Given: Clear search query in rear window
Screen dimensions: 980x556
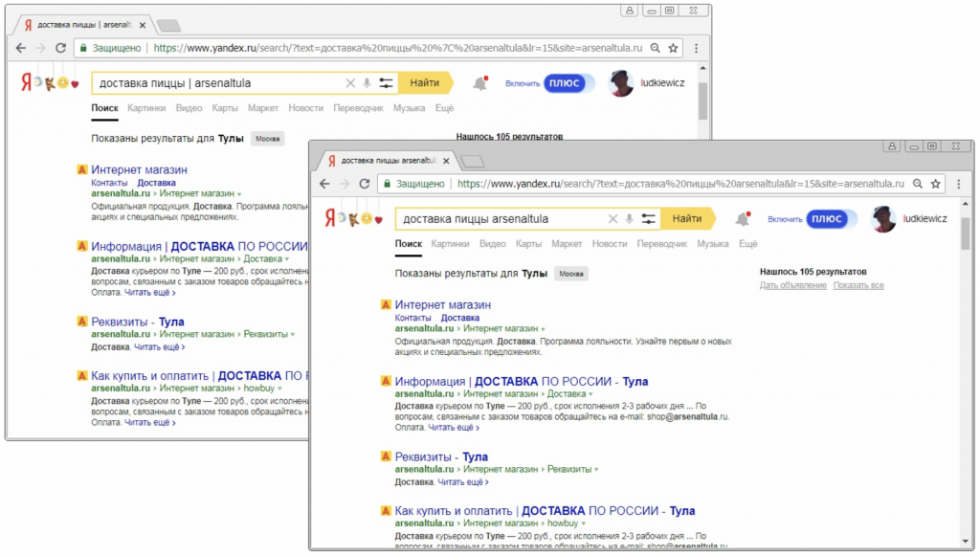Looking at the screenshot, I should (350, 83).
